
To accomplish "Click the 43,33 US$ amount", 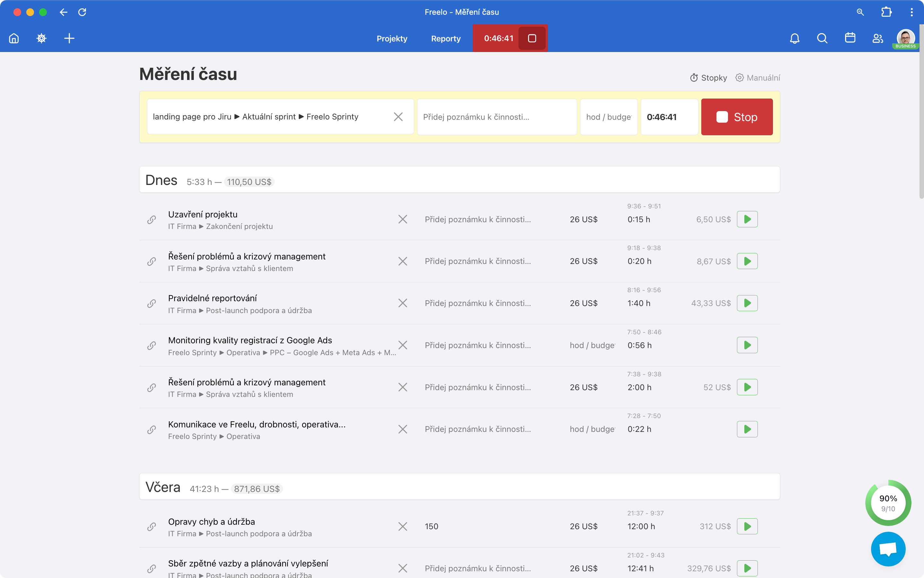I will click(711, 303).
